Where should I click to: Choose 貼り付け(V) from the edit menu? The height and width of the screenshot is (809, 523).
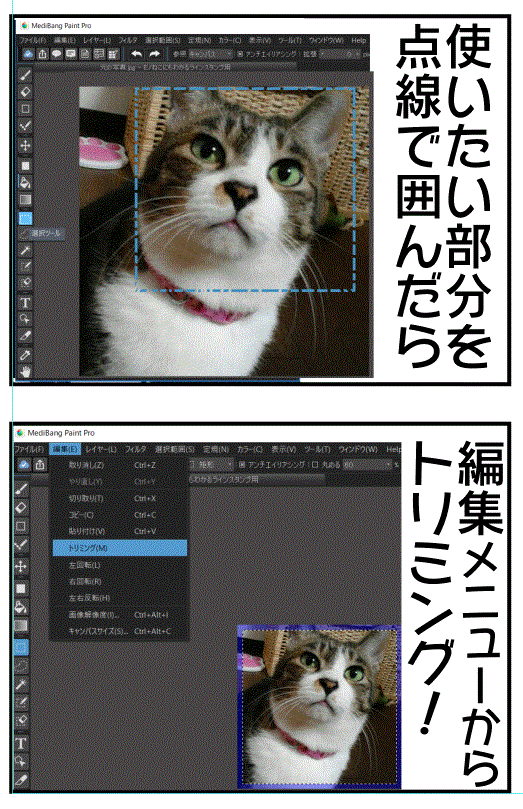click(120, 531)
